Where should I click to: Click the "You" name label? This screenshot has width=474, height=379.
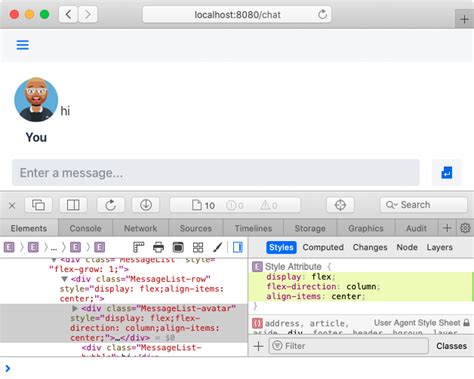point(36,137)
